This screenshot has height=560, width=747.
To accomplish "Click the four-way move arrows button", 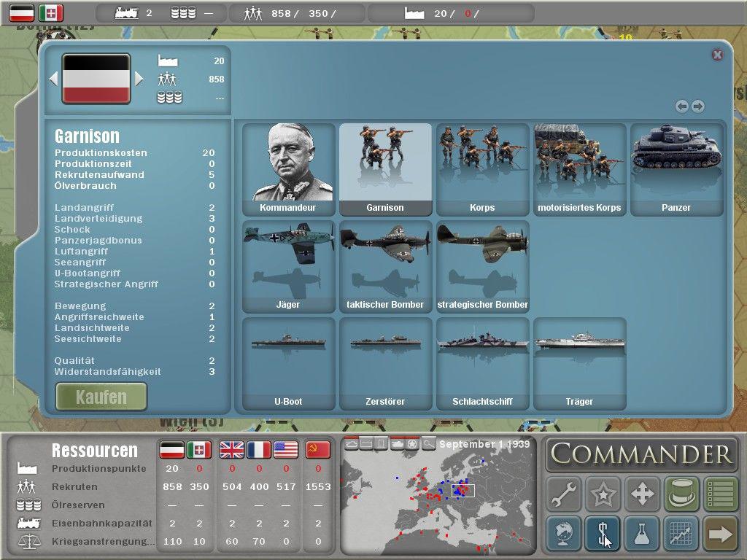I will pyautogui.click(x=642, y=494).
